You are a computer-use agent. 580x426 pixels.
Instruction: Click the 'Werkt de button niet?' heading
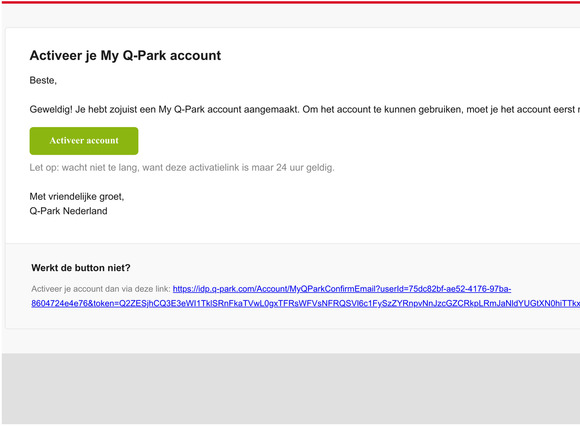[x=81, y=268]
